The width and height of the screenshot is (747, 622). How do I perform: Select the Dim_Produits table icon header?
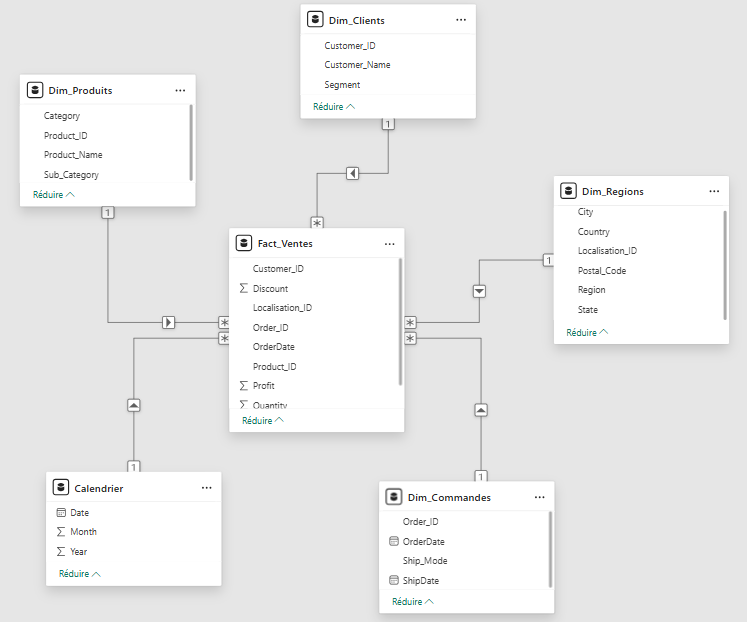35,90
